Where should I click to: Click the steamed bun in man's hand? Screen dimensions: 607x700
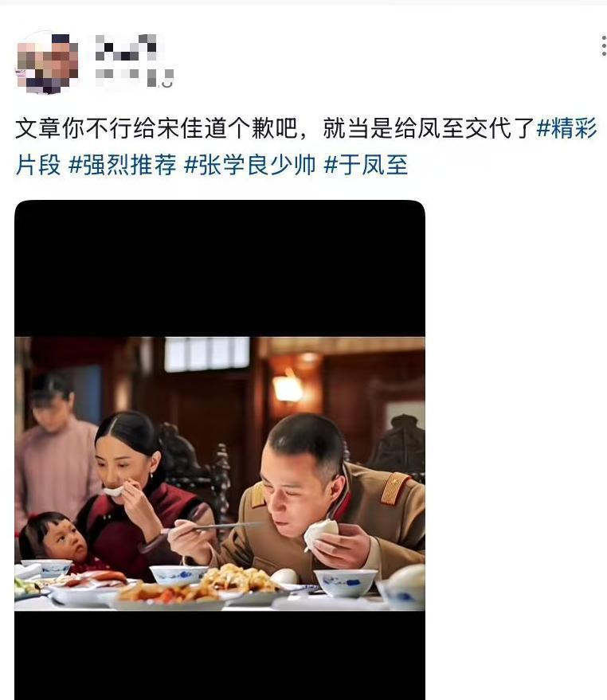[319, 533]
